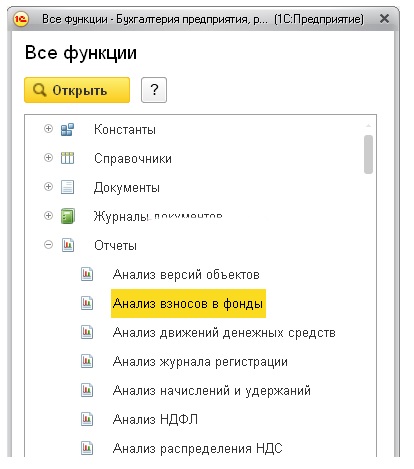
Task: Expand the Справочники branch
Action: point(48,157)
